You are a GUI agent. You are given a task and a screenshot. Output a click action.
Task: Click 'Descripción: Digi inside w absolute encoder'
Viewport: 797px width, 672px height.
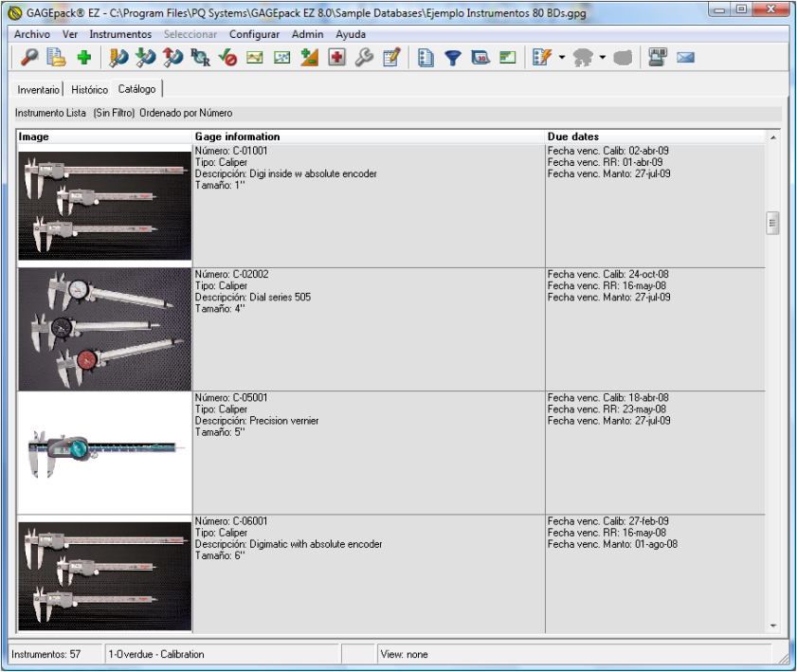pyautogui.click(x=285, y=173)
